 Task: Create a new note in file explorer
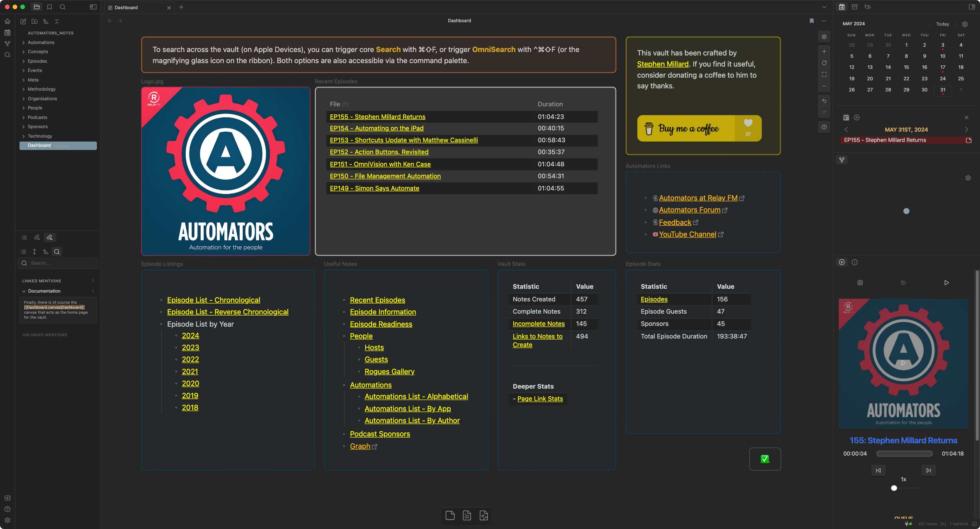(23, 21)
